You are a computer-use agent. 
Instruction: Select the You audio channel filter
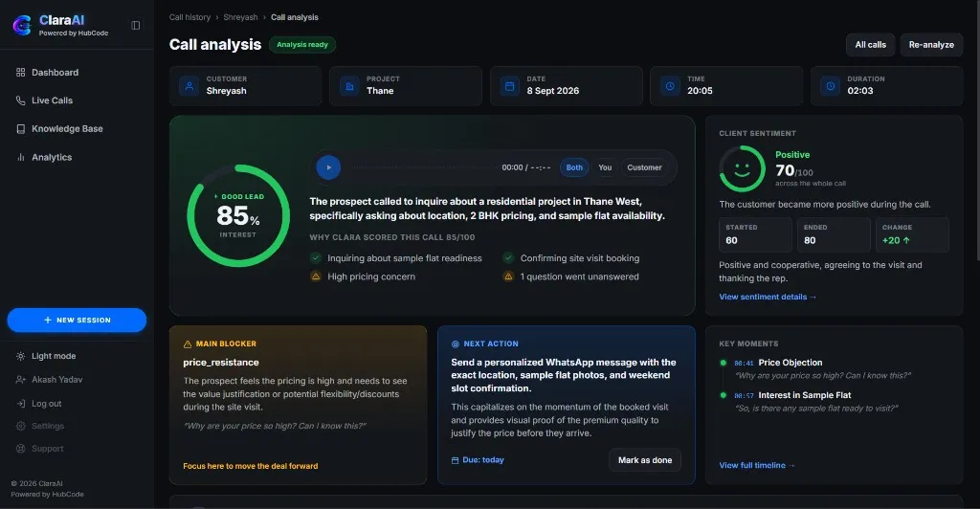(x=605, y=167)
